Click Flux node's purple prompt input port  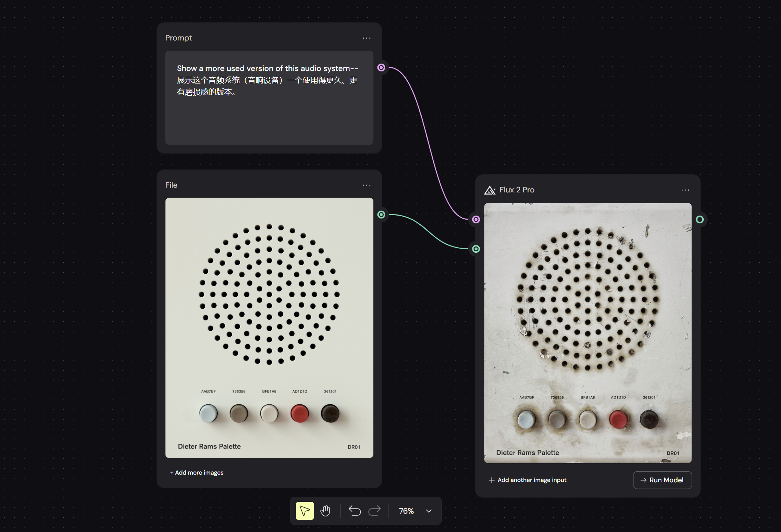pyautogui.click(x=476, y=220)
